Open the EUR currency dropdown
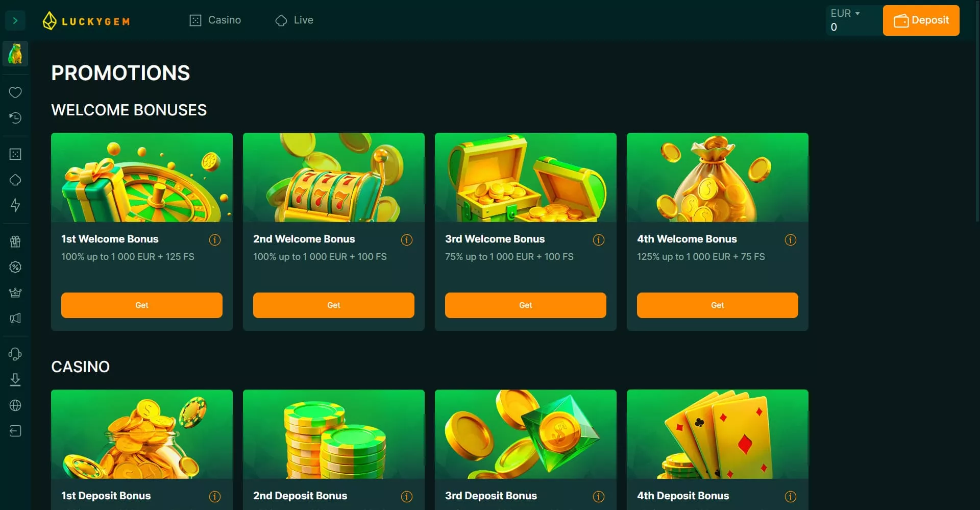 [x=845, y=13]
